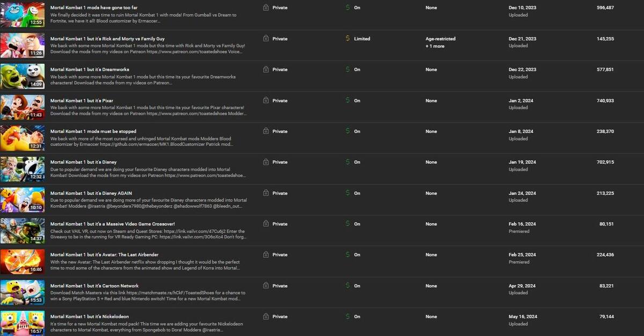Click lock icon on Avatar: The Last Airbender row

point(266,255)
